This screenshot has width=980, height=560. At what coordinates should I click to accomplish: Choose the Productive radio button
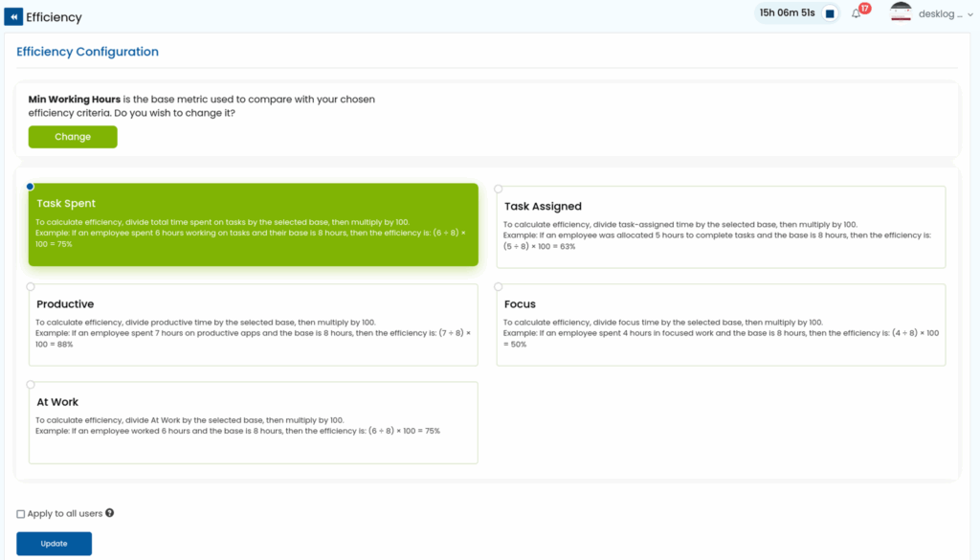[31, 286]
